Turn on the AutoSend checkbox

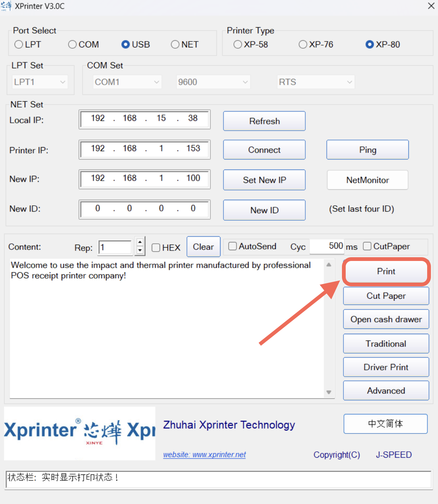tap(232, 246)
